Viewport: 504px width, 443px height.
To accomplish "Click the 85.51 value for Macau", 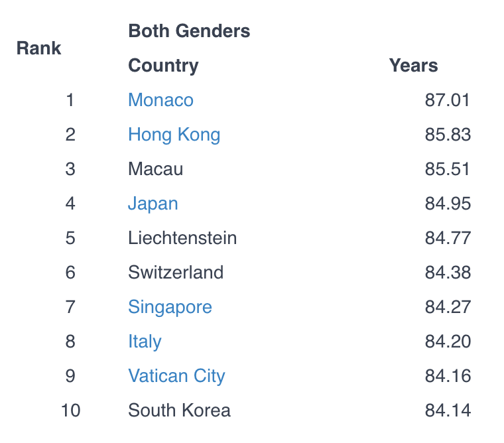I will click(x=448, y=169).
